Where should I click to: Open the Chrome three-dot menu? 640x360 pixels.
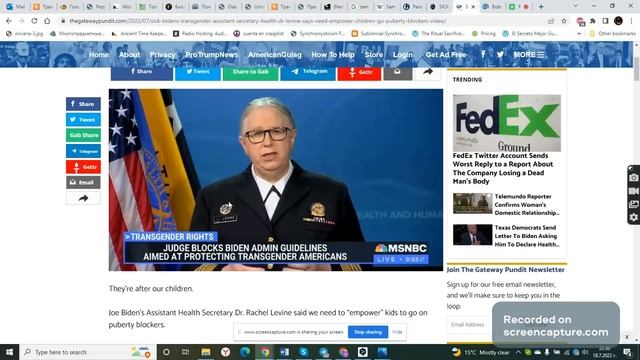pos(631,21)
